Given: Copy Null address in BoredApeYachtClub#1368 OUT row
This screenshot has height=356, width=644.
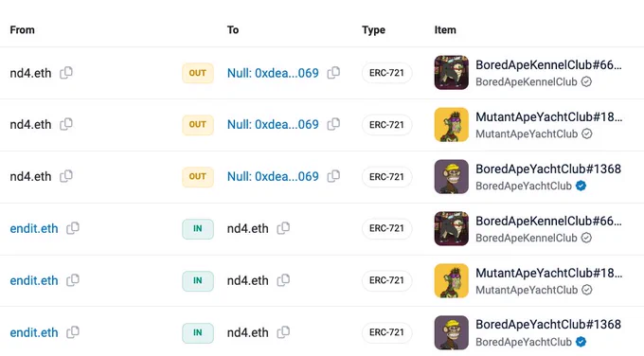Looking at the screenshot, I should point(333,176).
